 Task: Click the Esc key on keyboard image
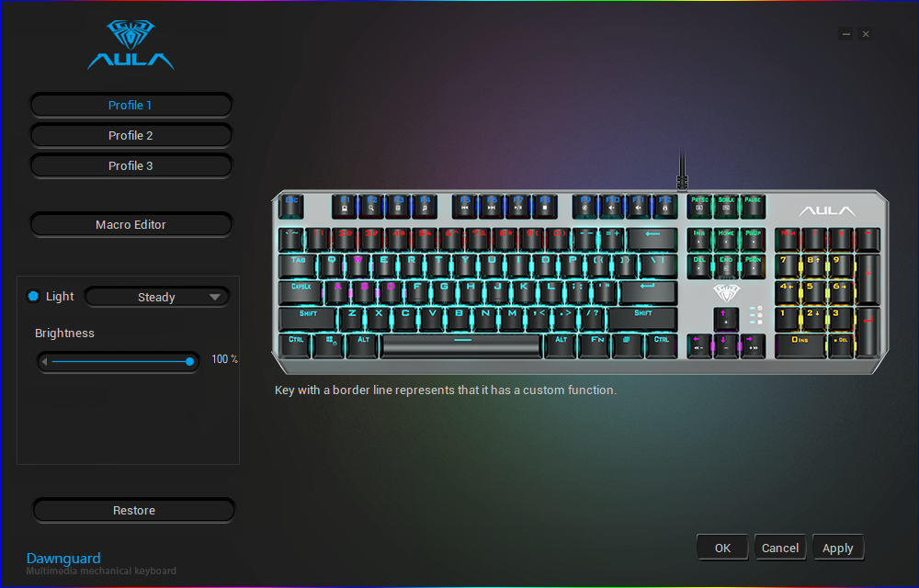click(291, 206)
